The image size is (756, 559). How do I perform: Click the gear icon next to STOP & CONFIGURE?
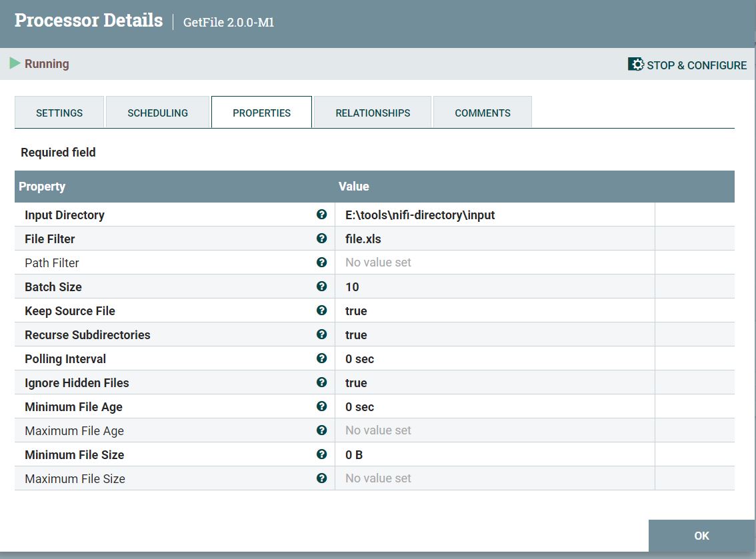[x=635, y=64]
